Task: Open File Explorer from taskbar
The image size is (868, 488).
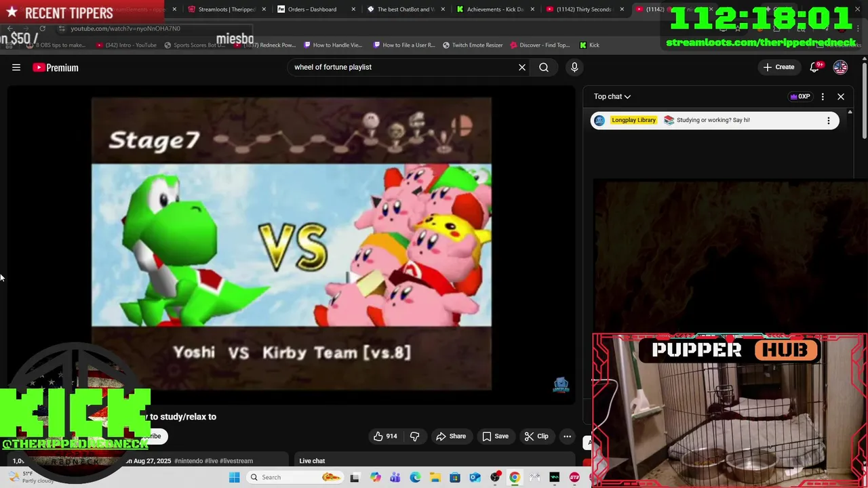Action: pyautogui.click(x=435, y=477)
